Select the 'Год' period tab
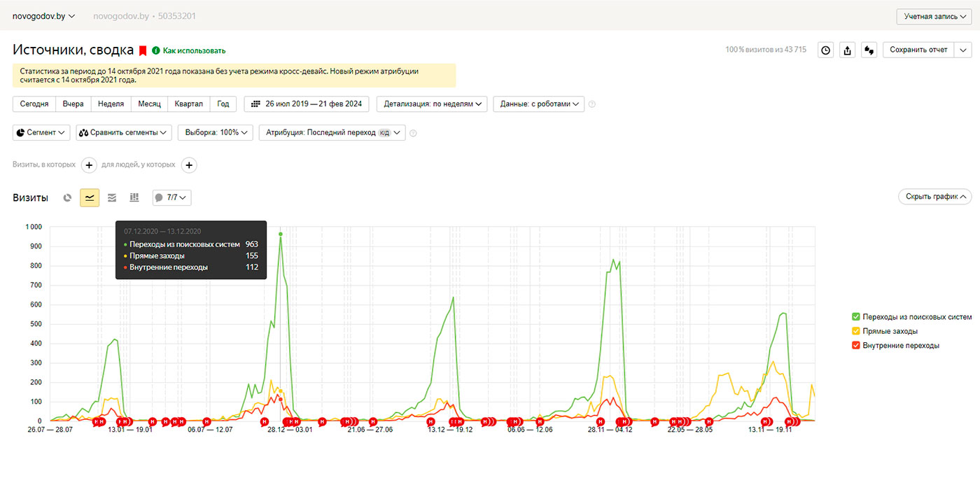This screenshot has width=980, height=485. [x=223, y=104]
